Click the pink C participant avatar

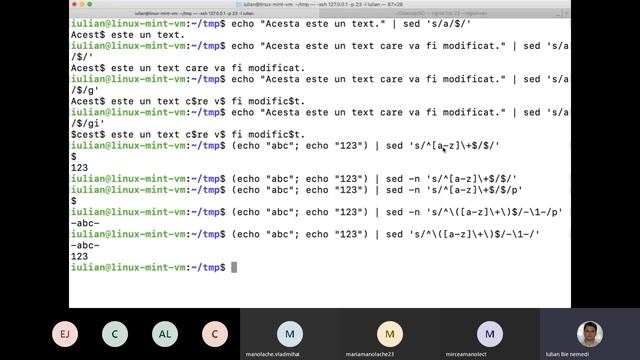(x=215, y=334)
